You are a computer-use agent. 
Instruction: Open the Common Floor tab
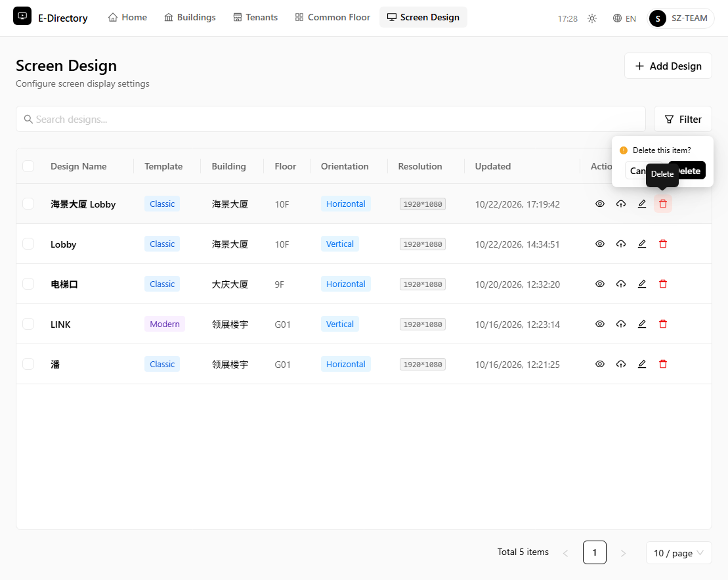pos(332,17)
